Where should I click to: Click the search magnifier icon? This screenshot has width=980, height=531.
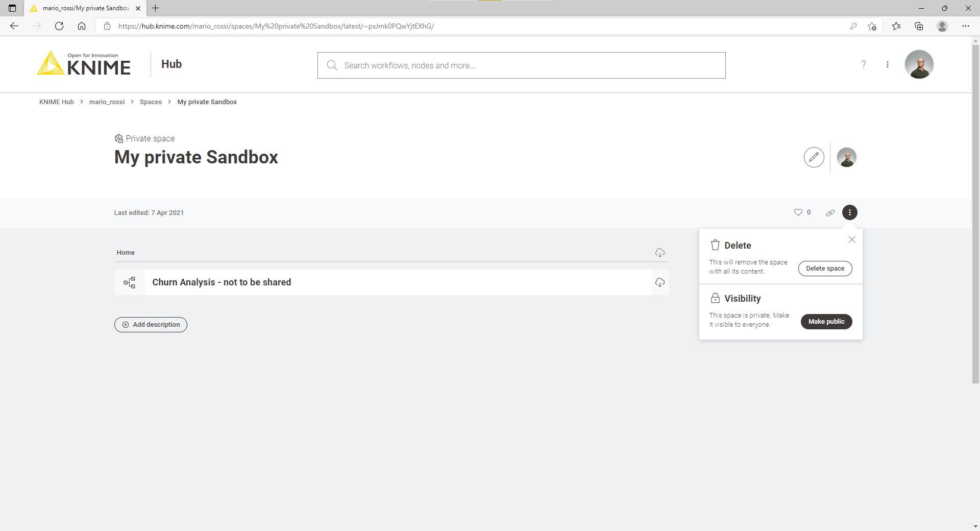tap(332, 65)
